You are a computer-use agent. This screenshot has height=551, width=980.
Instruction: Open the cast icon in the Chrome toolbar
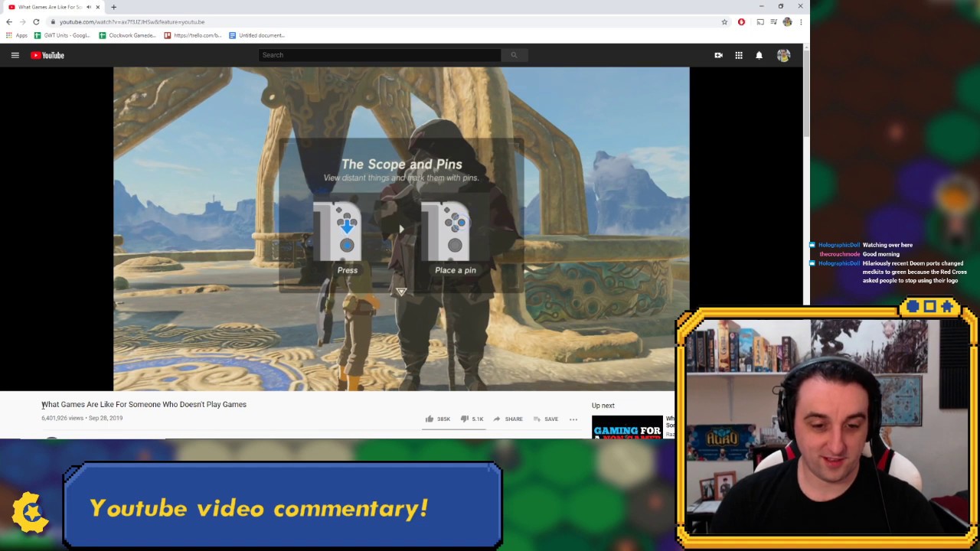(x=760, y=22)
